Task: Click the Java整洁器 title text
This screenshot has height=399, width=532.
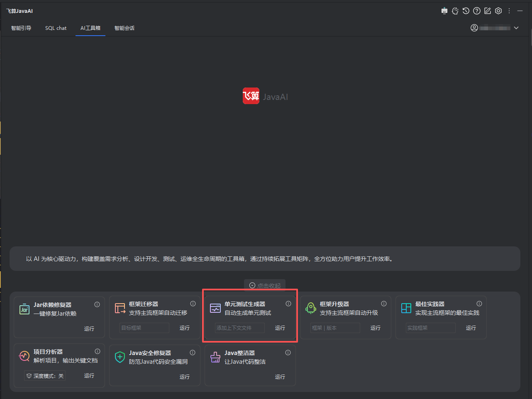Action: coord(239,353)
